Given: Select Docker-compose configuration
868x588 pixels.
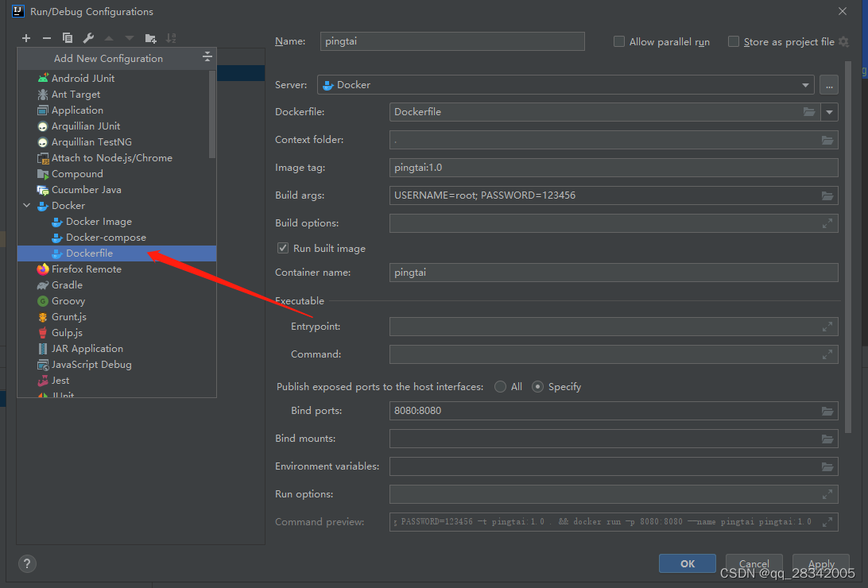Looking at the screenshot, I should [x=116, y=238].
